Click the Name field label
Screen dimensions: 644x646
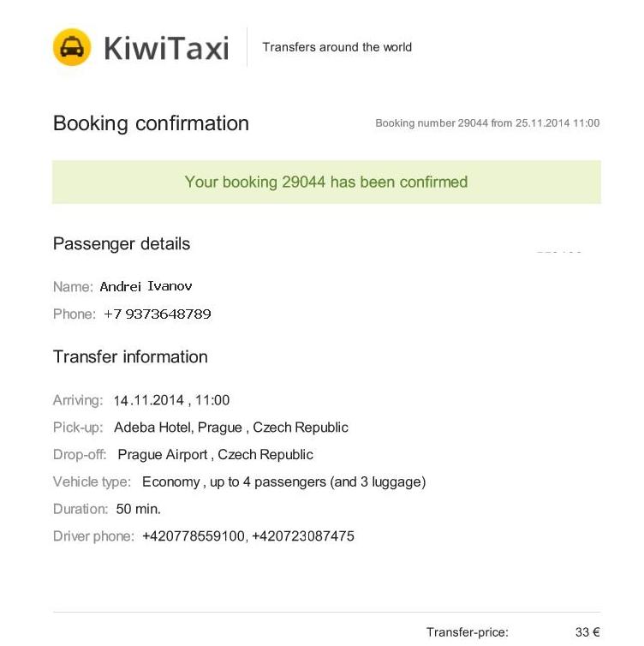(74, 287)
